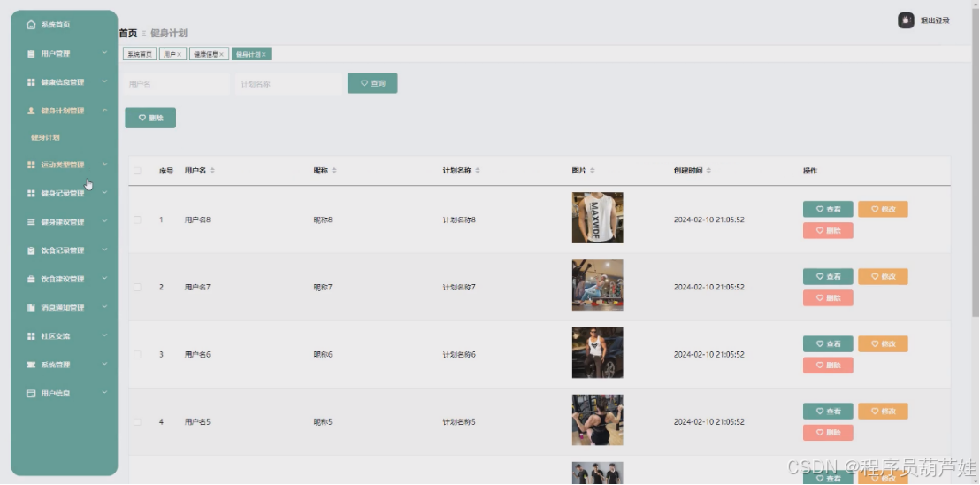This screenshot has width=980, height=485.
Task: Expand 饮食记录管理 menu chevron
Action: point(105,250)
